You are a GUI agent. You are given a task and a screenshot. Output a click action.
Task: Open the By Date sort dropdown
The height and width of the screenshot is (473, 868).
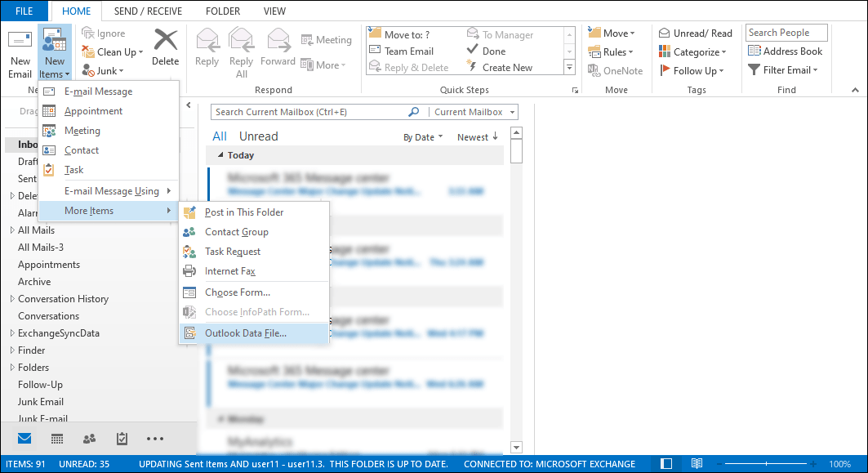(423, 137)
